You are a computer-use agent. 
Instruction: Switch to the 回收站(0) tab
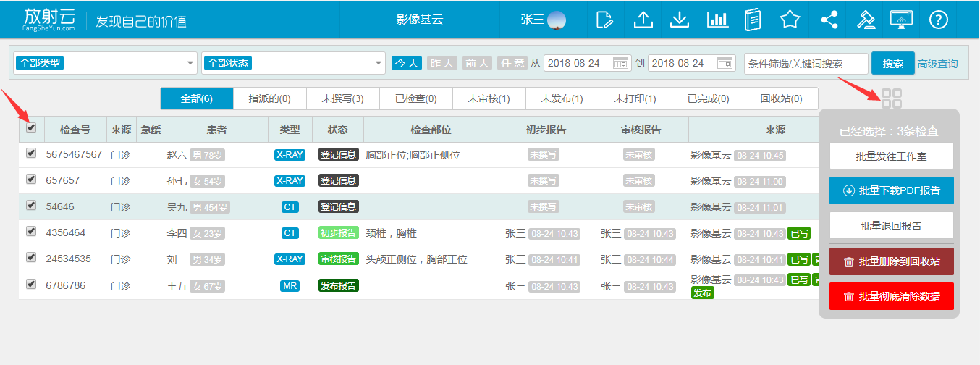(x=781, y=98)
